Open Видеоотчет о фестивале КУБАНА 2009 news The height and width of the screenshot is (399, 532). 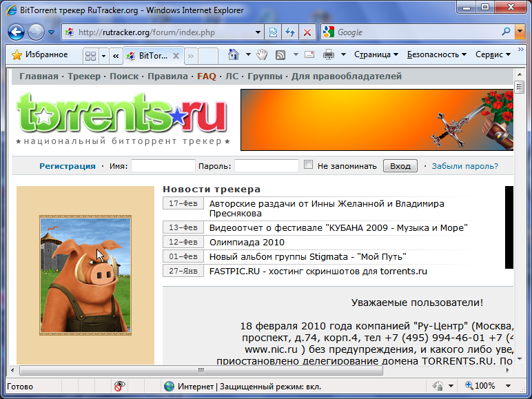coord(338,227)
